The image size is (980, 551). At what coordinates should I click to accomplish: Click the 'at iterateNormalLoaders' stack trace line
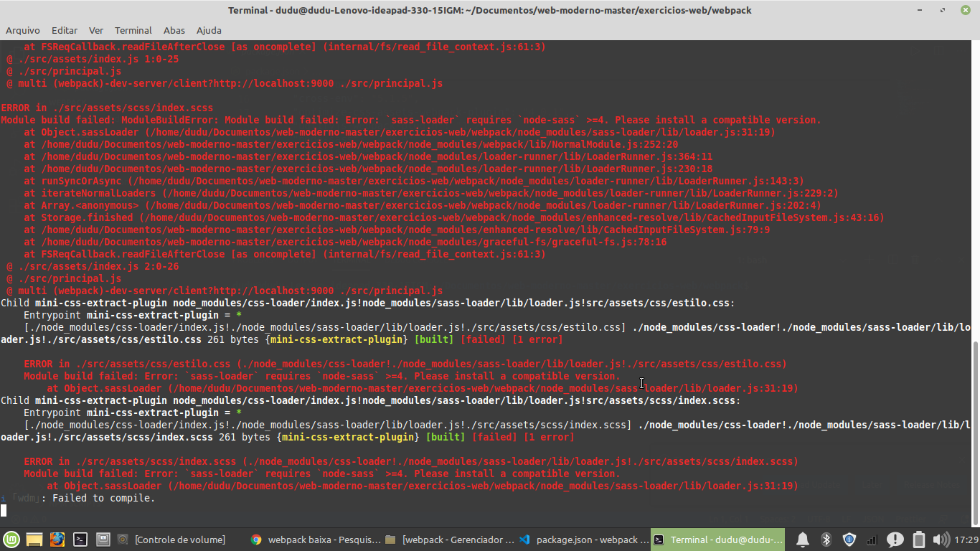click(431, 193)
